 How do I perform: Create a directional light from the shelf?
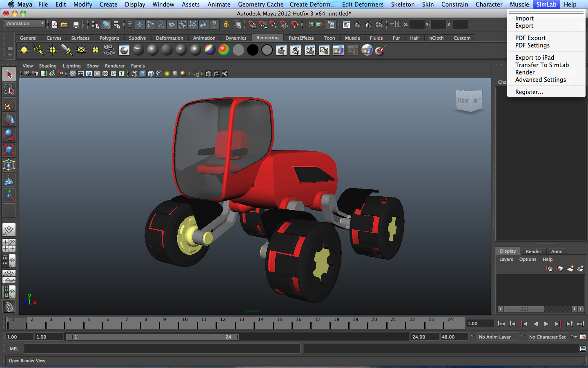click(x=38, y=50)
